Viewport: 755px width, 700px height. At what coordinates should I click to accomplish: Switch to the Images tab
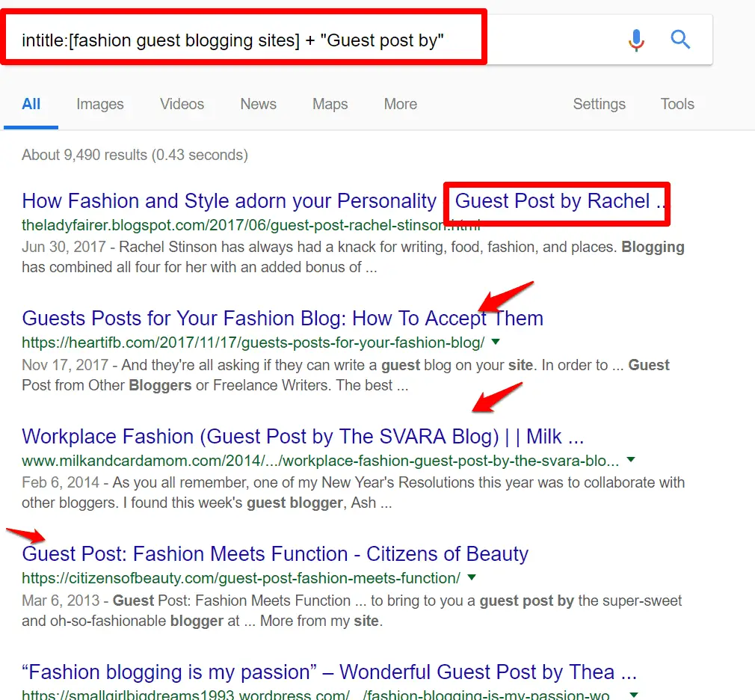point(100,104)
